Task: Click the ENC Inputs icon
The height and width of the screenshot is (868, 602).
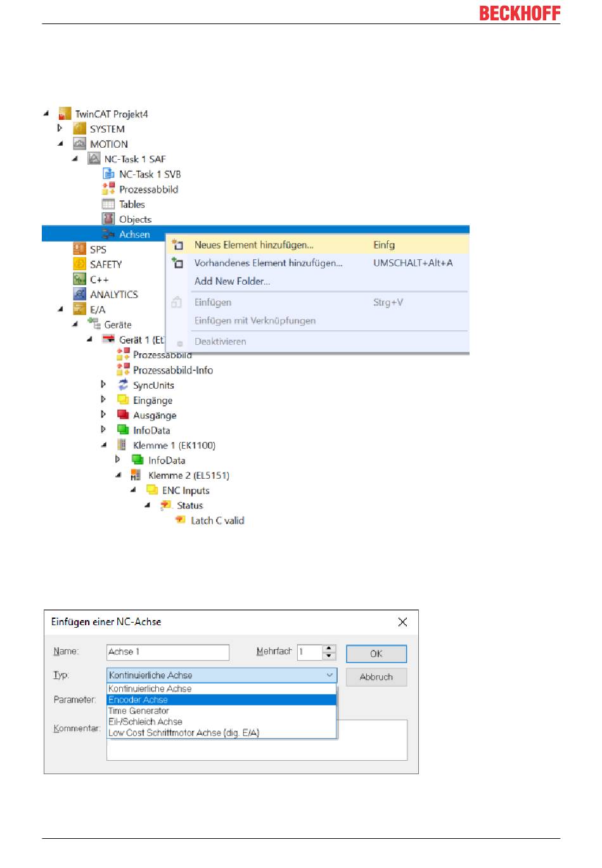Action: click(x=152, y=490)
